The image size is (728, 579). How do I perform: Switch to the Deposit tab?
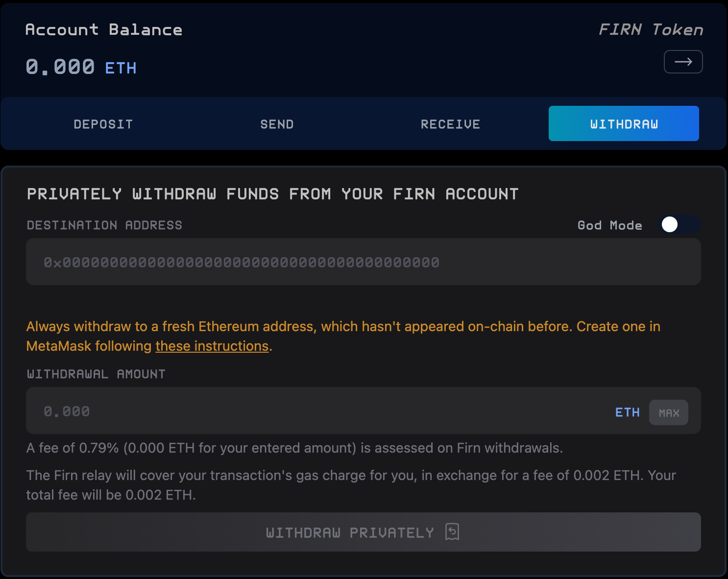pos(103,124)
